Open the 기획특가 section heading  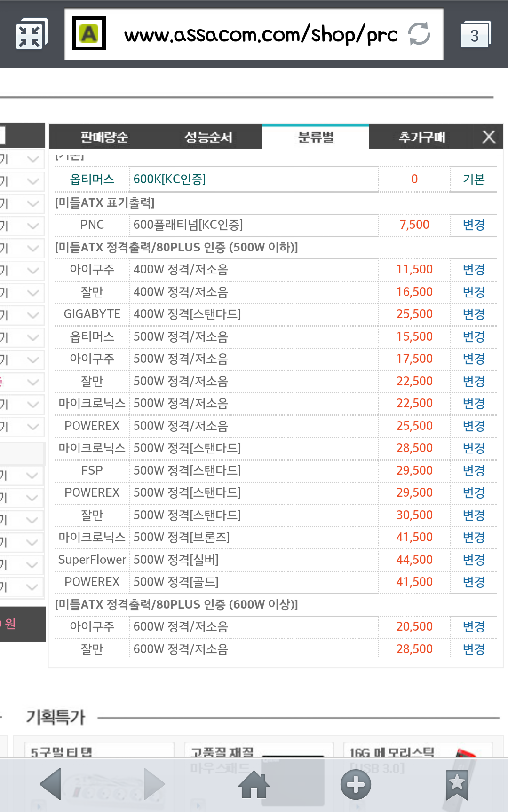point(56,717)
